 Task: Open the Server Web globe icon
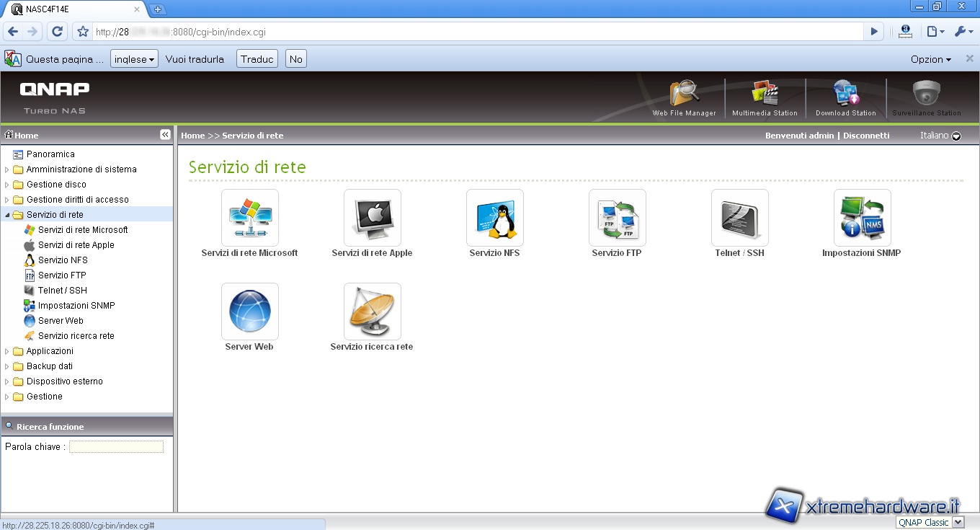249,312
